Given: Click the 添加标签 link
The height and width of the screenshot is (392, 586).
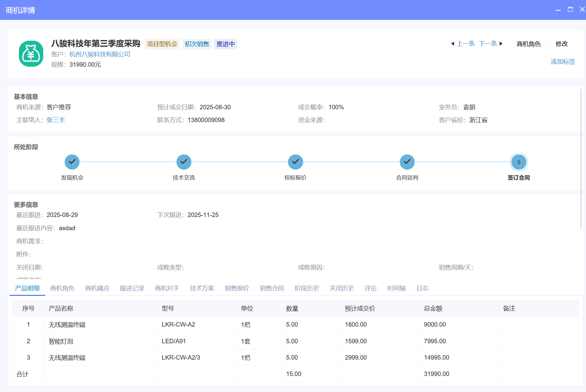Looking at the screenshot, I should (x=563, y=62).
